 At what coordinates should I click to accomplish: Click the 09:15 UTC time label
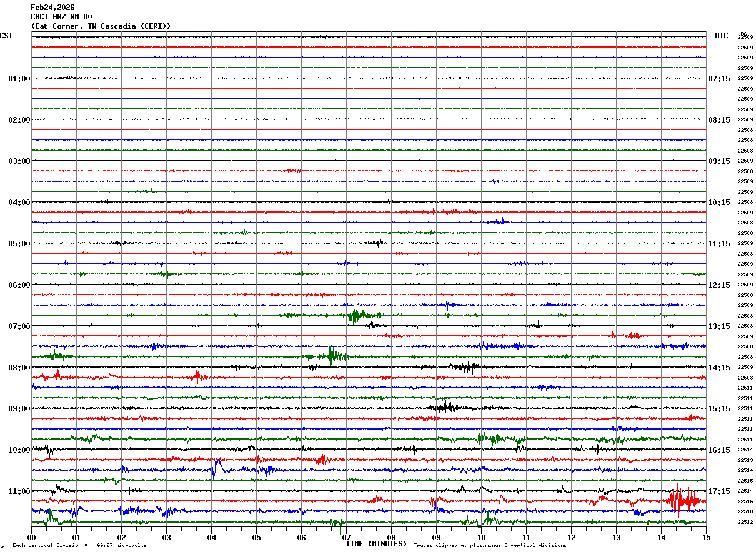(x=719, y=161)
